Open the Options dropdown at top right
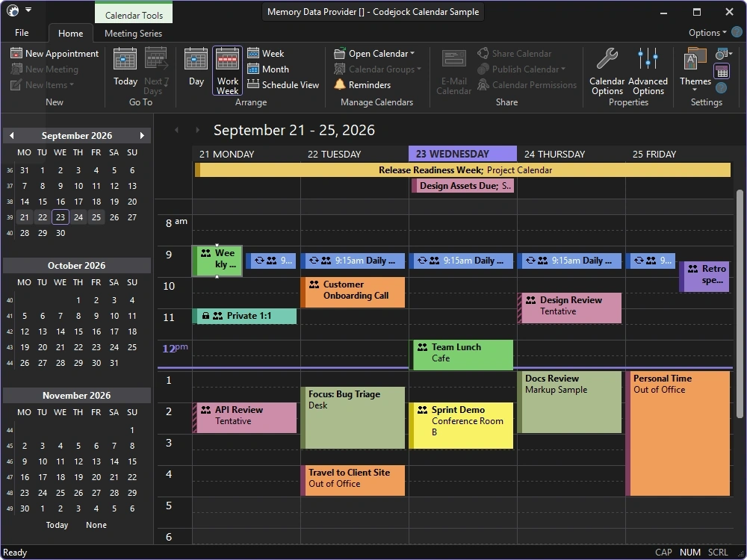This screenshot has height=560, width=747. point(707,32)
